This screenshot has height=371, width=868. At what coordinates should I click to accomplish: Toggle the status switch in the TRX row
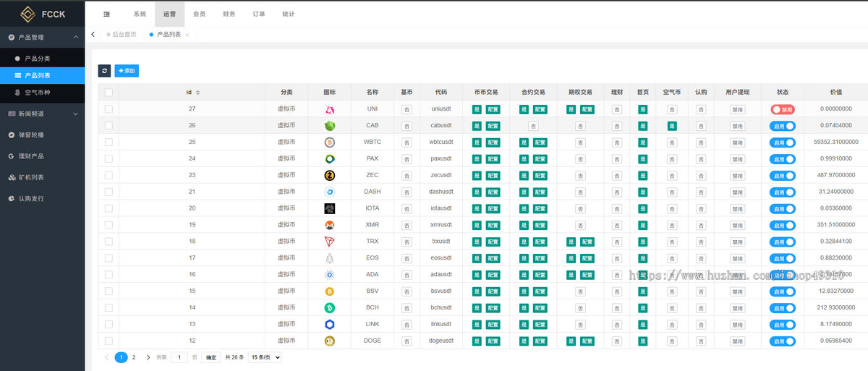(783, 242)
